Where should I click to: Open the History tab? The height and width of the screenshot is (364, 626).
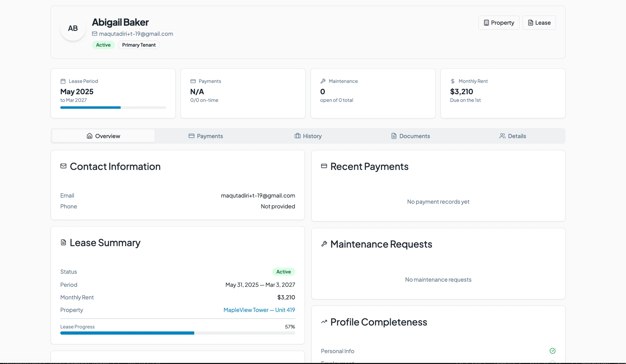click(x=308, y=136)
